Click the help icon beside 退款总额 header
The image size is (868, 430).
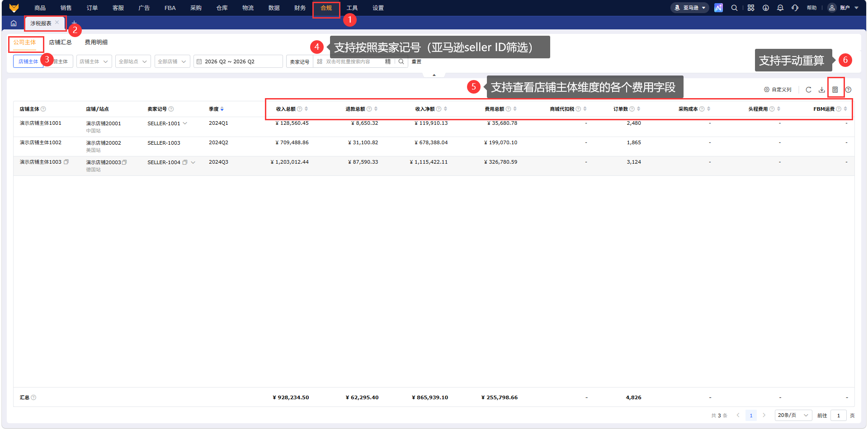coord(369,109)
